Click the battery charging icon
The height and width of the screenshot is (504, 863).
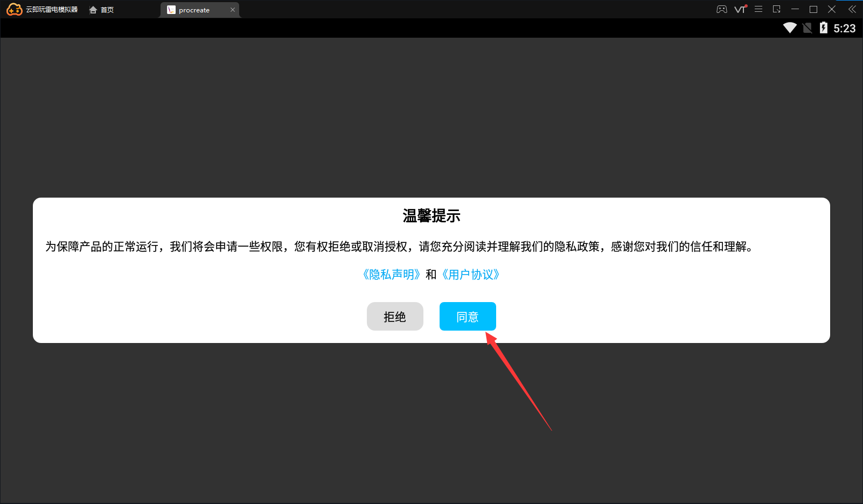pos(824,28)
